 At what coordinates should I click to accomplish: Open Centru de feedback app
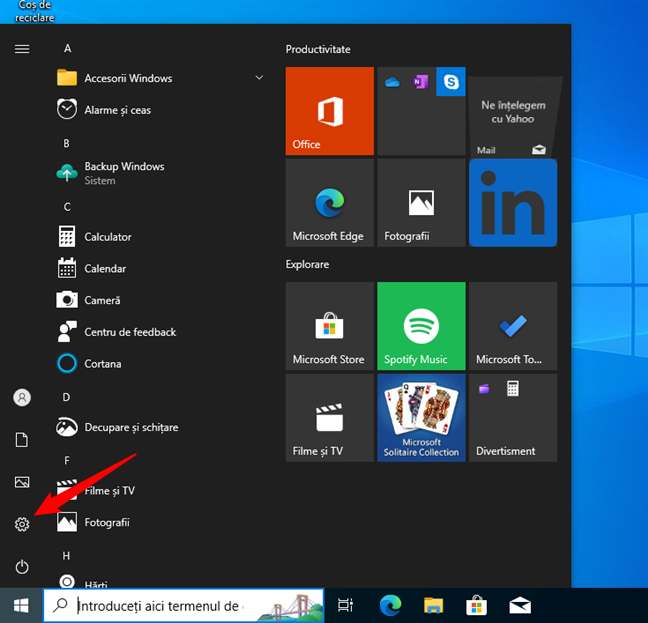click(x=130, y=332)
